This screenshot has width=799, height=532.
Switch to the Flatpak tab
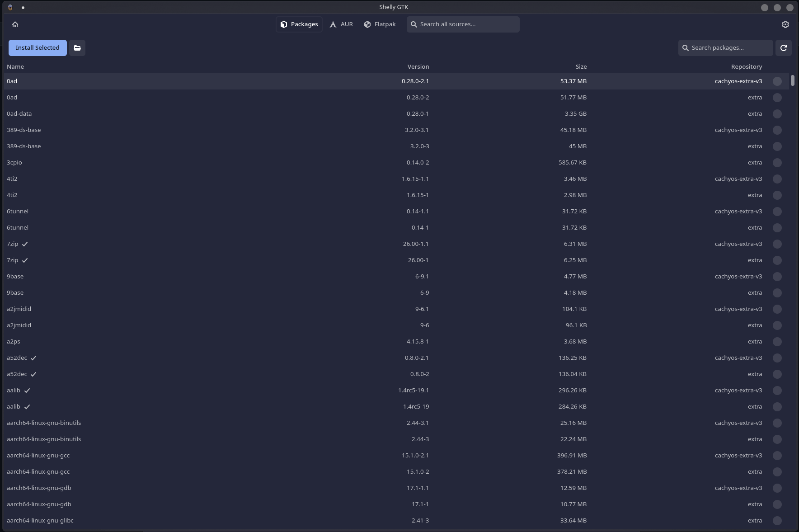pos(380,24)
